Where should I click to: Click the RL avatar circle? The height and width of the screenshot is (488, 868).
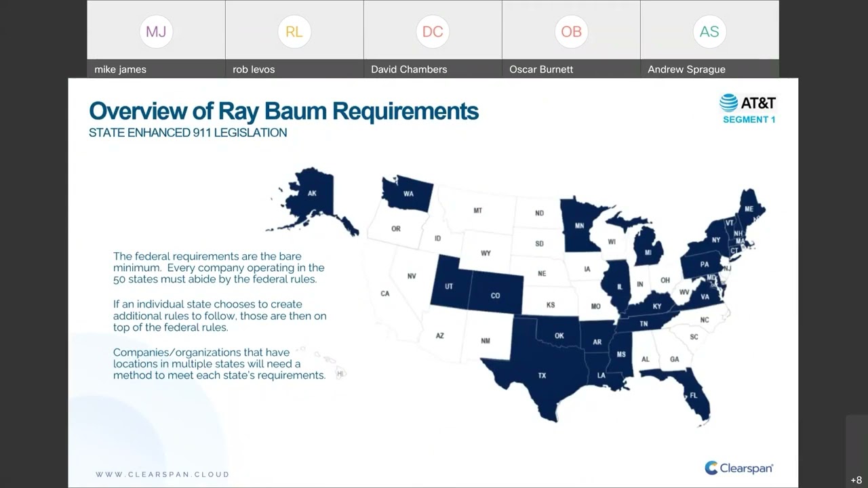294,31
